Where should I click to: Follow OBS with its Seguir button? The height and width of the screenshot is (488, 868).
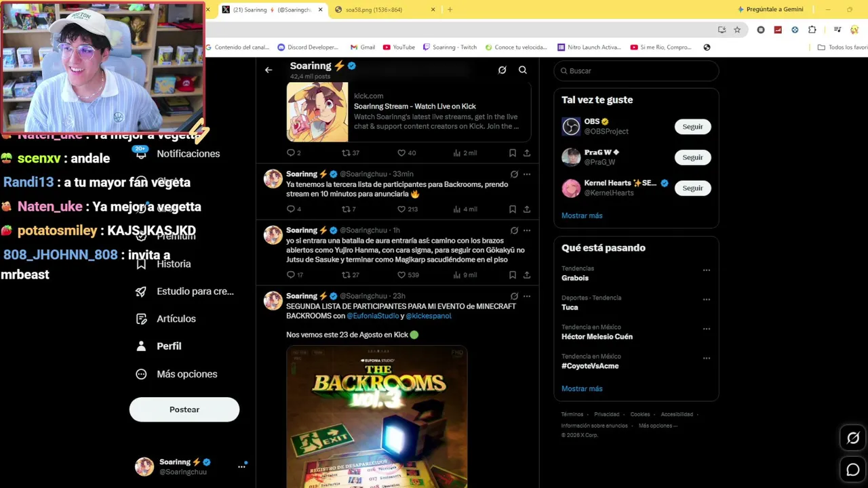(692, 127)
